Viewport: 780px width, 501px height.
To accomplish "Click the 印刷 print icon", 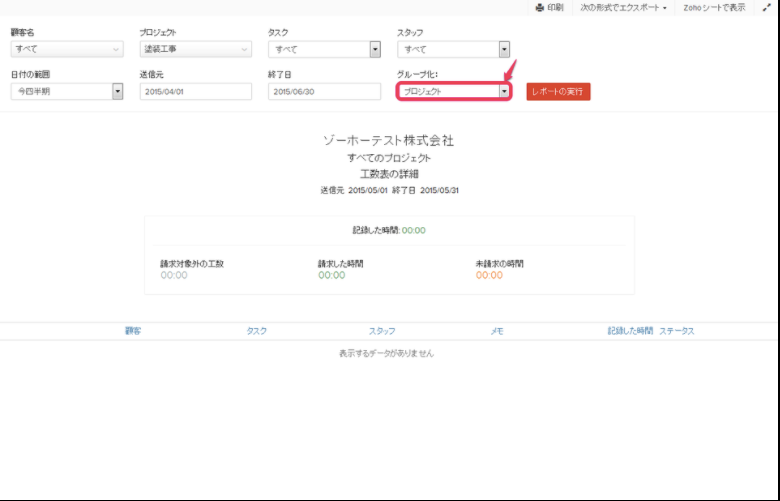I will (540, 7).
